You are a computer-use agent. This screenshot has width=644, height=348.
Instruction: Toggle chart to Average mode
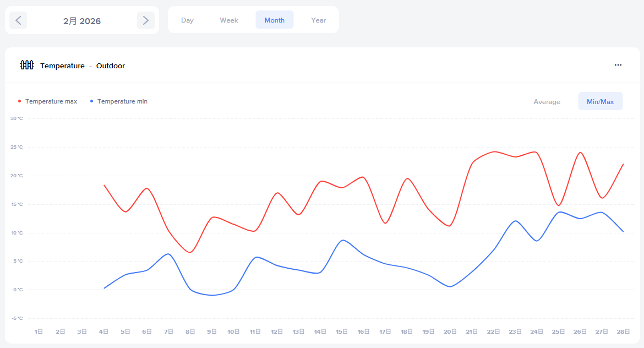coord(547,101)
